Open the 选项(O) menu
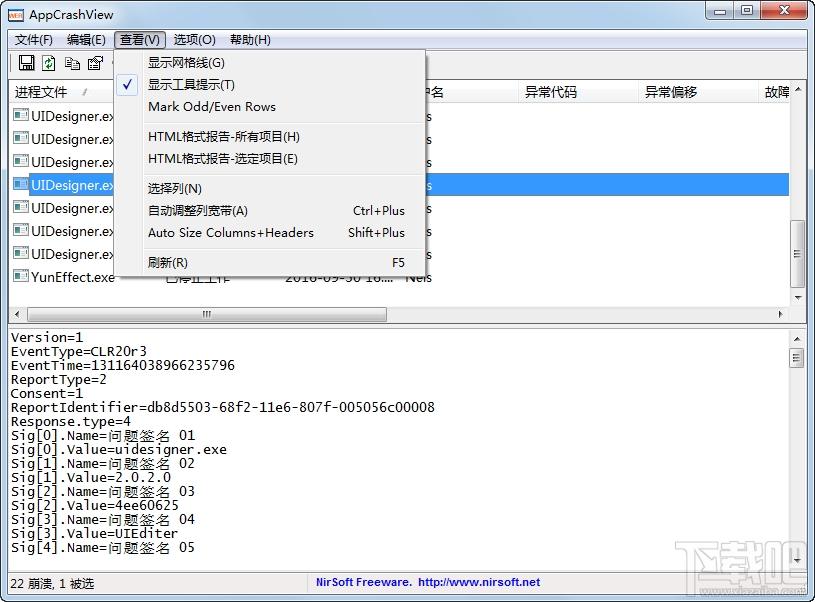 [194, 40]
